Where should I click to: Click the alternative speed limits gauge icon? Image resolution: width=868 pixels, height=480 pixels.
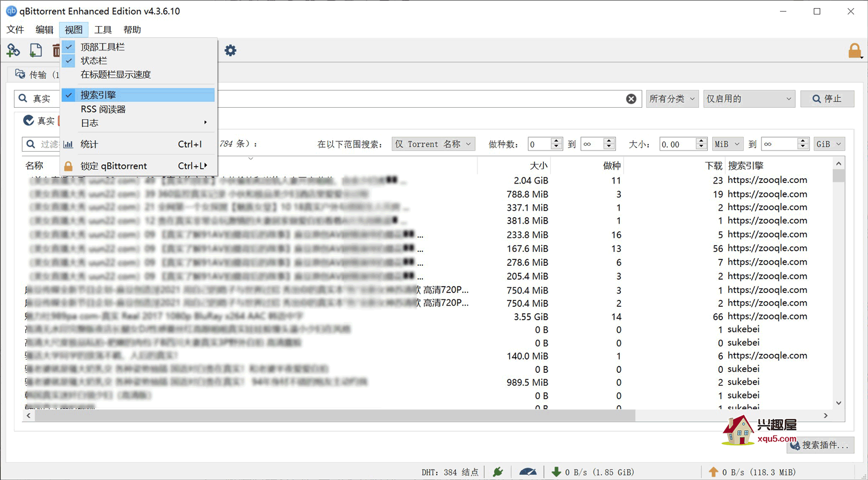pos(528,472)
